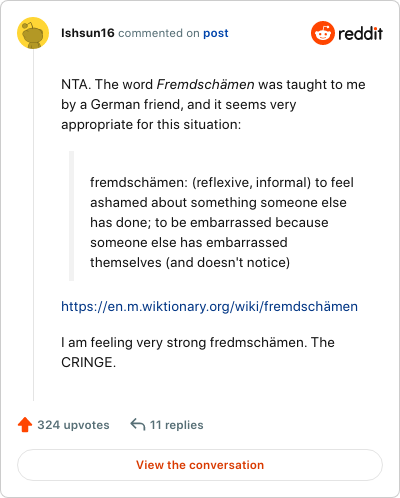Click the '324 upvotes' count
The height and width of the screenshot is (498, 400).
tap(73, 425)
